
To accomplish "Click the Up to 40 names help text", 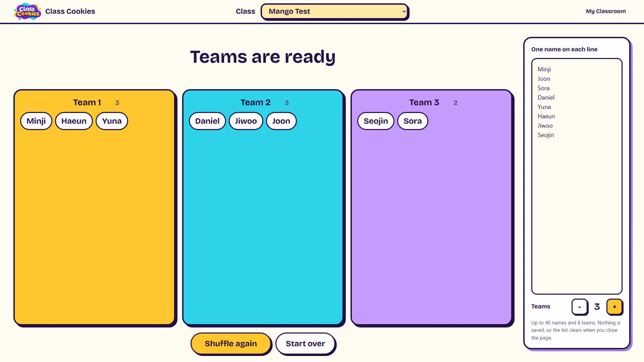I will [576, 330].
